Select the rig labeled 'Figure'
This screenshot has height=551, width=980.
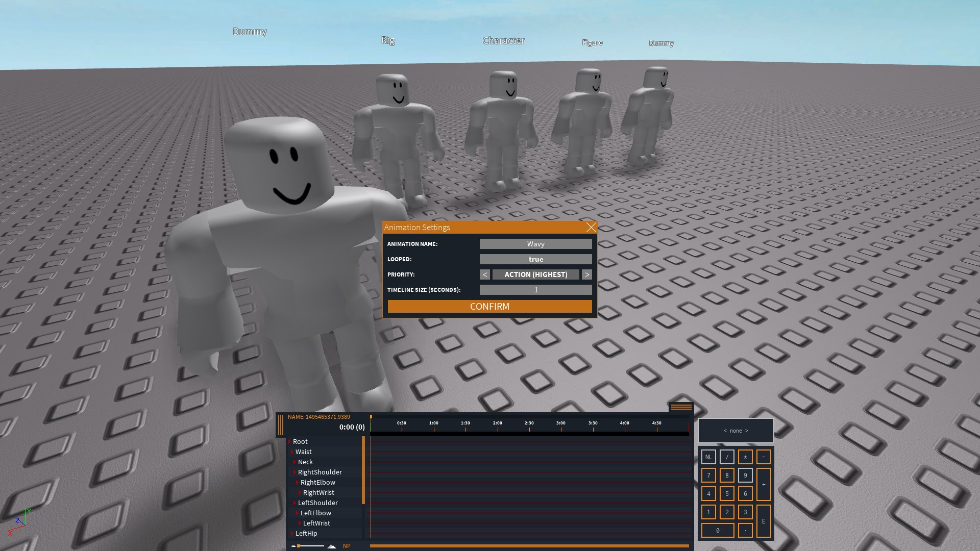click(583, 122)
